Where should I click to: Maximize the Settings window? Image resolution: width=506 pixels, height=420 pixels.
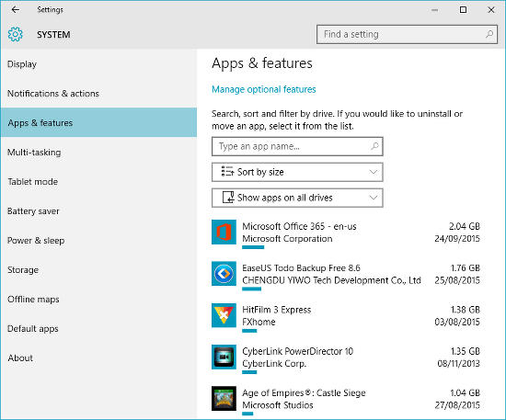(x=463, y=10)
